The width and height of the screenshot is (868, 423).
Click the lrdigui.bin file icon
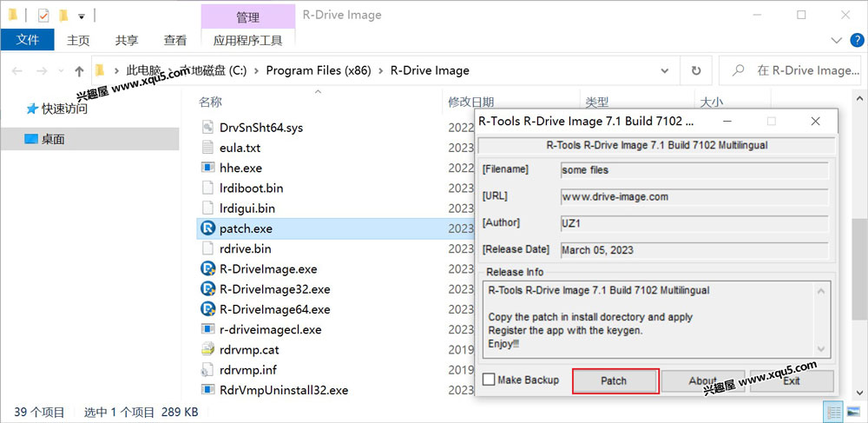(207, 208)
